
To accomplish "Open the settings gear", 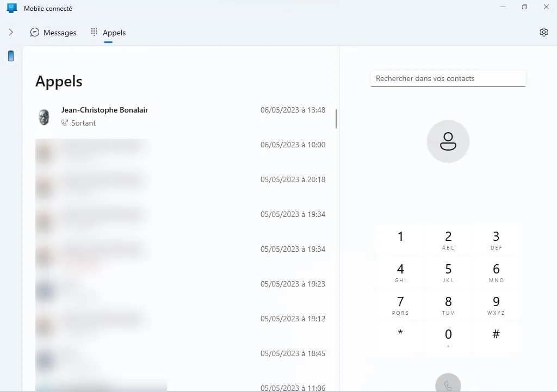I will click(544, 32).
